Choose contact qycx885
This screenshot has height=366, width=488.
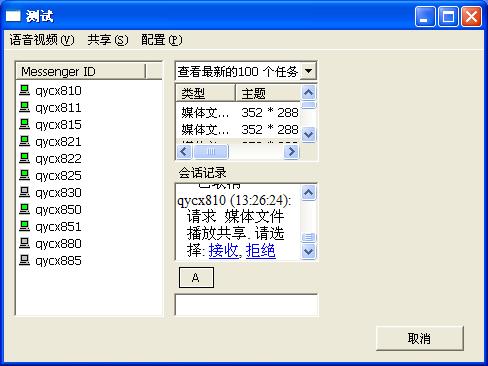pyautogui.click(x=58, y=261)
